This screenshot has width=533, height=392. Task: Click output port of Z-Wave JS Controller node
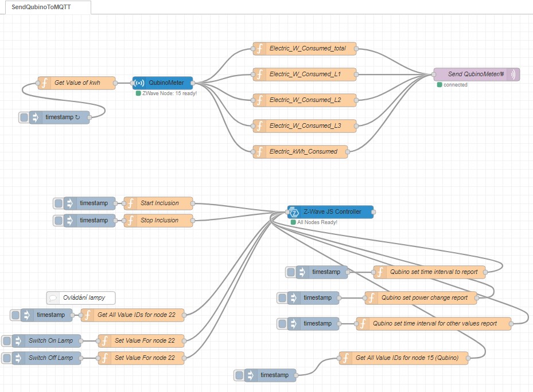pyautogui.click(x=374, y=212)
